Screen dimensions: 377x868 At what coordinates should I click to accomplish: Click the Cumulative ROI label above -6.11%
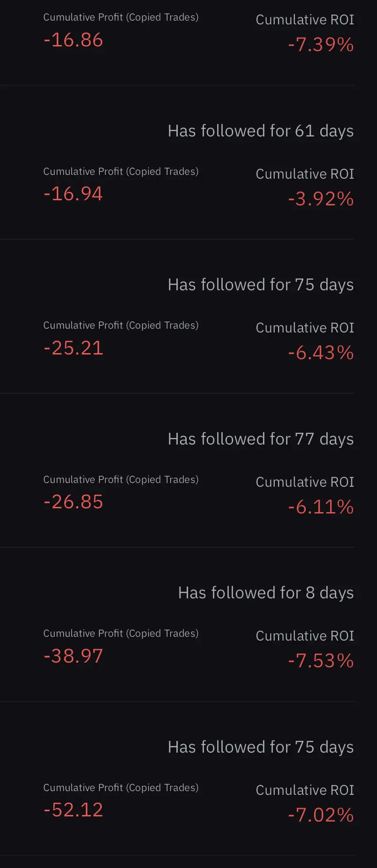pyautogui.click(x=305, y=482)
